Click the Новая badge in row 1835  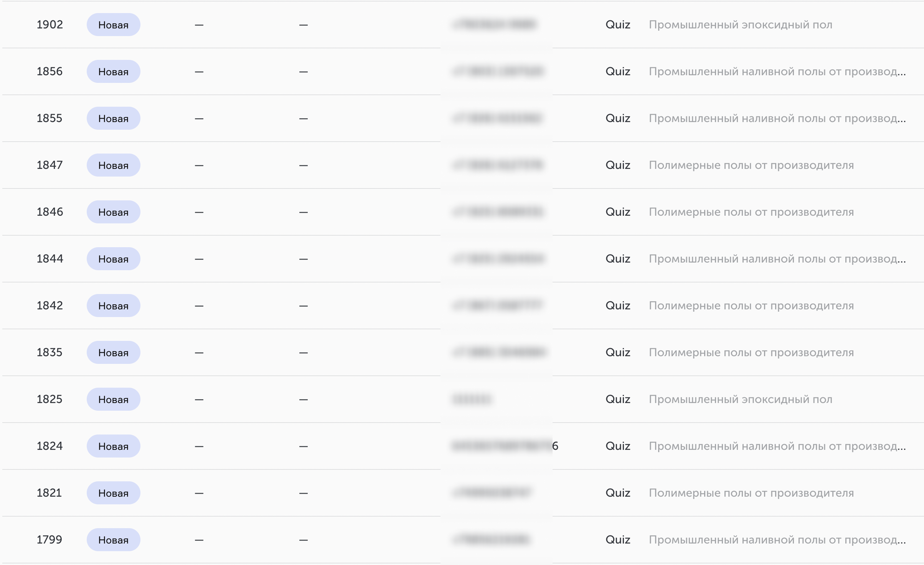(113, 353)
